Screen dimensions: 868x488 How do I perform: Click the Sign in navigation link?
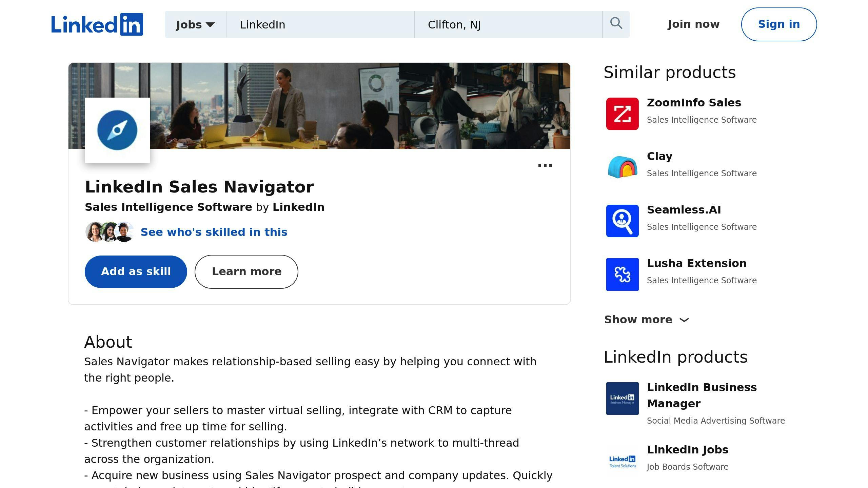point(778,24)
